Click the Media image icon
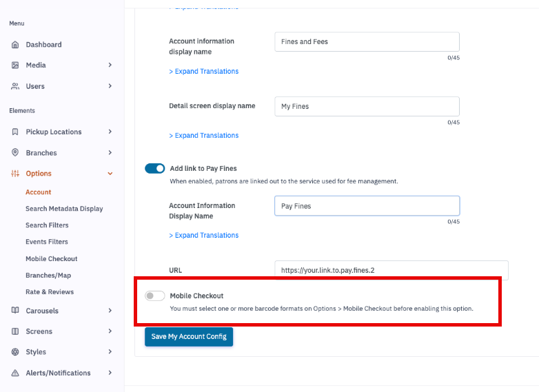 15,65
